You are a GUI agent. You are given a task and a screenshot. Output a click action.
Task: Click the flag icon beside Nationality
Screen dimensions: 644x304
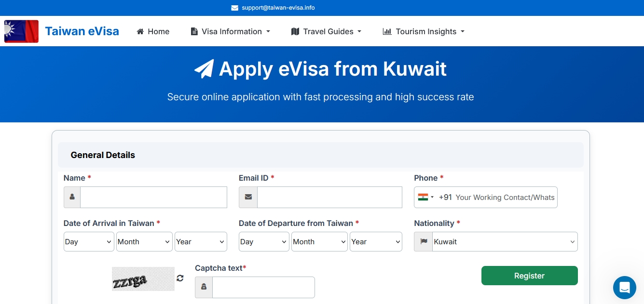pos(424,242)
